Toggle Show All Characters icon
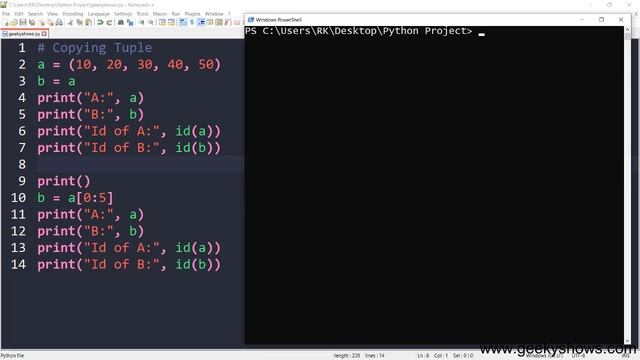Screen dimensions: 640x360 click(192, 22)
